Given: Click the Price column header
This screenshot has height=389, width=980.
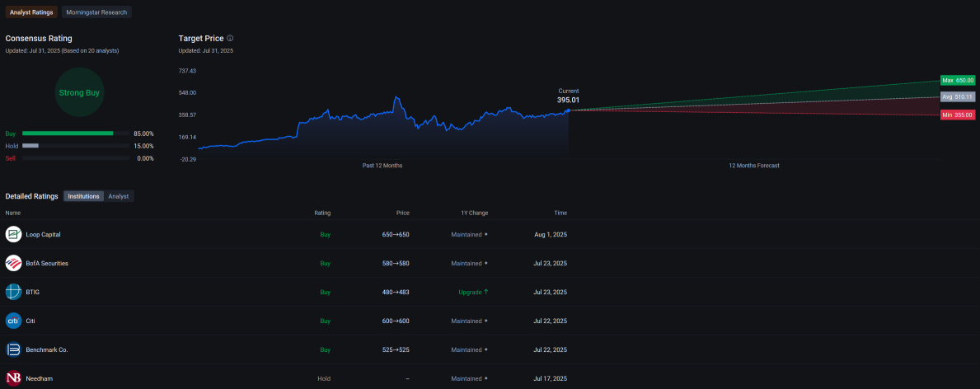Looking at the screenshot, I should pyautogui.click(x=402, y=213).
